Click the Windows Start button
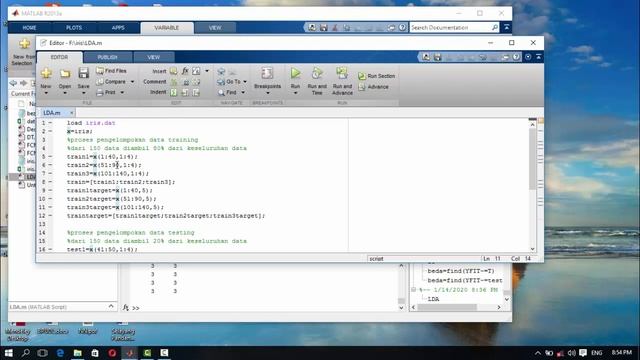640x360 pixels. click(x=8, y=353)
